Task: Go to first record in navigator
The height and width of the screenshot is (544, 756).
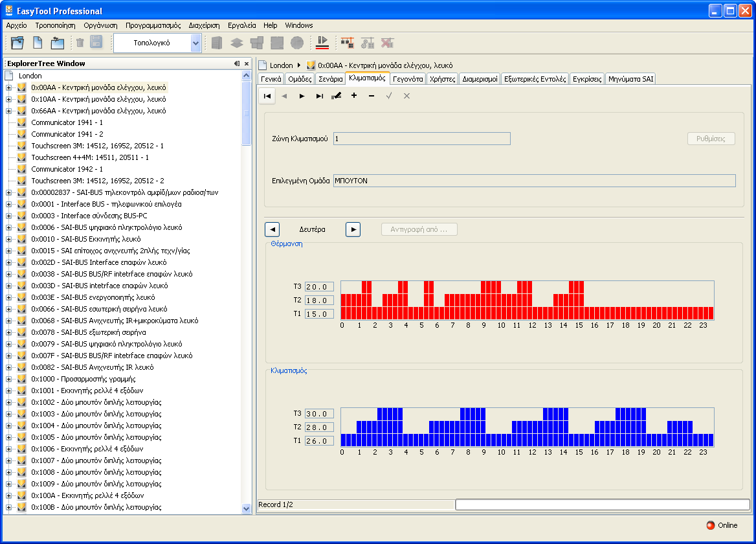Action: pos(267,96)
